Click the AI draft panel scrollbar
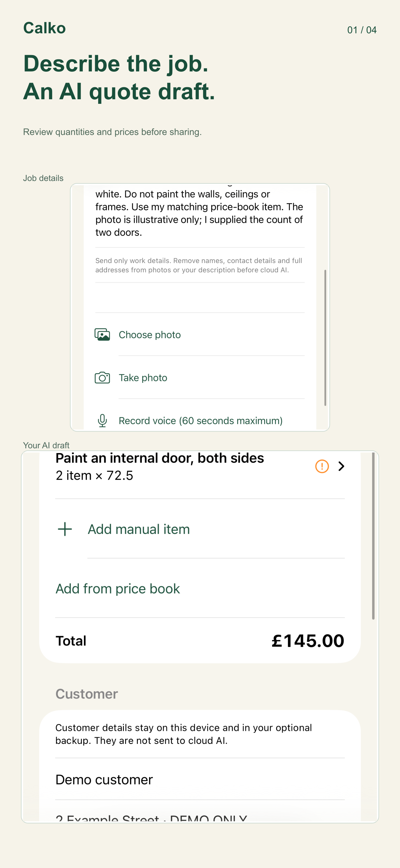 pos(373,536)
